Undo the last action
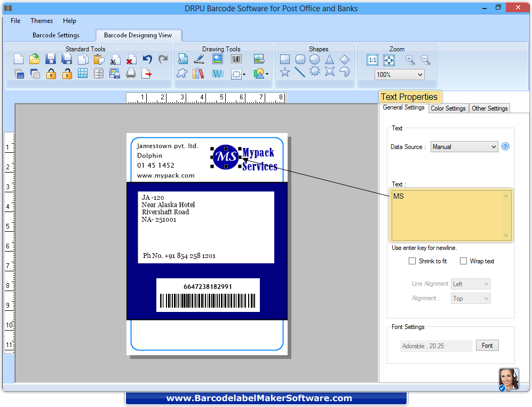Image resolution: width=532 pixels, height=407 pixels. 147,59
